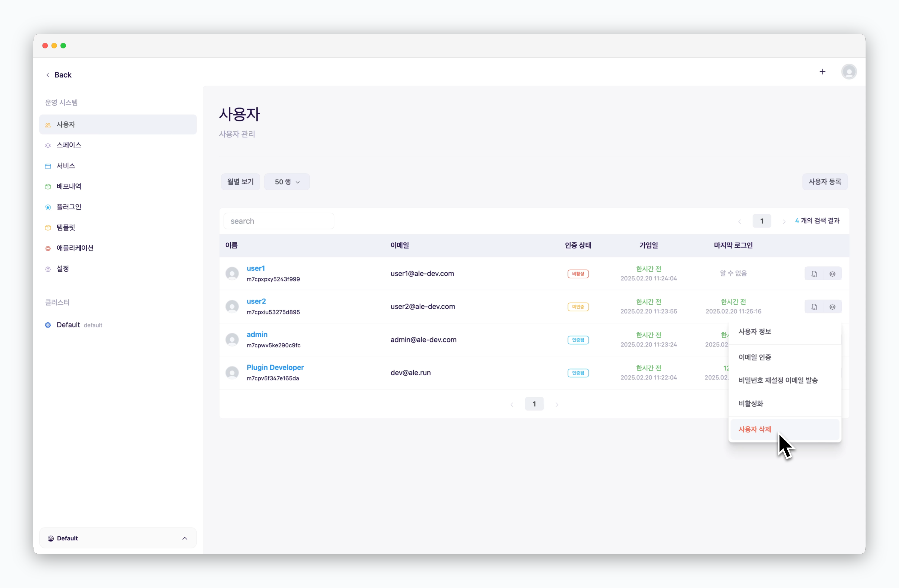Viewport: 899px width, 588px height.
Task: Click the 마지막 로그인 column header
Action: click(733, 246)
